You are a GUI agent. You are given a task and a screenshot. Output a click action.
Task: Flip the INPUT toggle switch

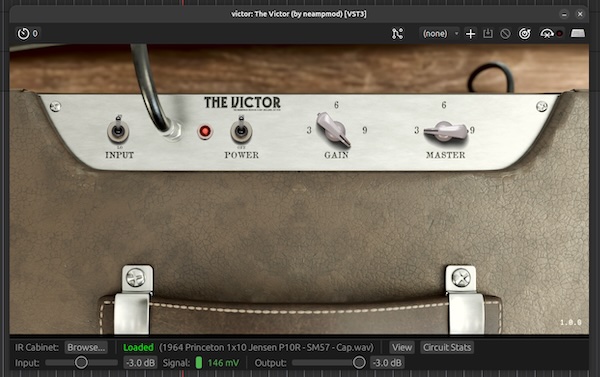pyautogui.click(x=118, y=129)
